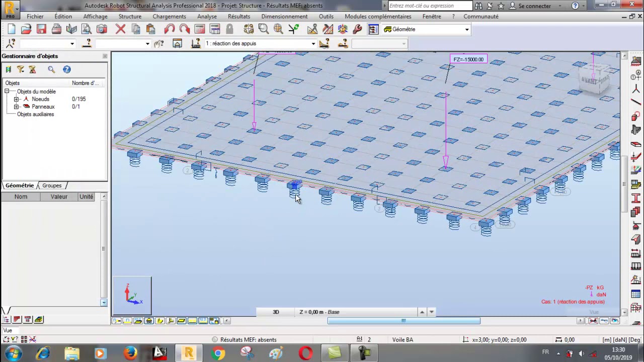644x362 pixels.
Task: Click the Print icon in toolbar
Action: [x=56, y=29]
